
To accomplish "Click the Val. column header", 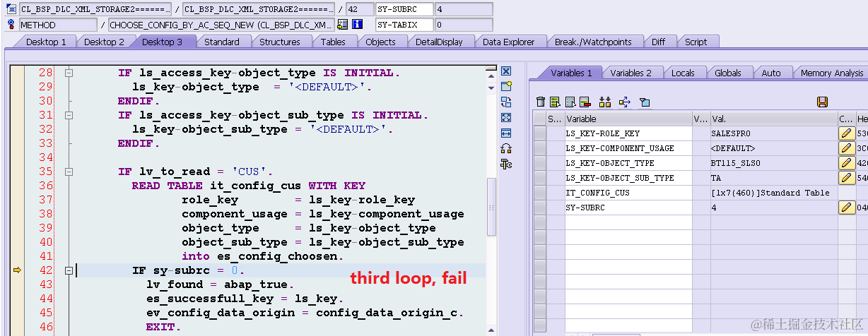I will (774, 119).
